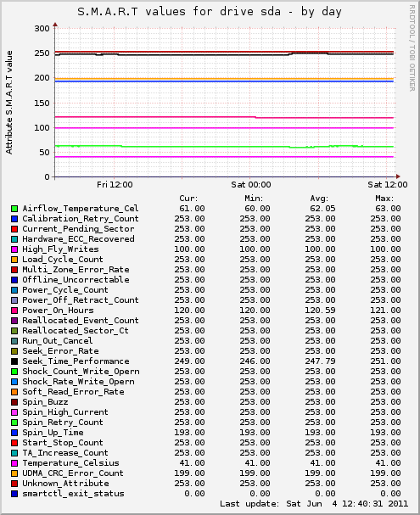Click the magenta Temperature_Celsius legend swatch
The height and width of the screenshot is (515, 420).
tap(14, 463)
